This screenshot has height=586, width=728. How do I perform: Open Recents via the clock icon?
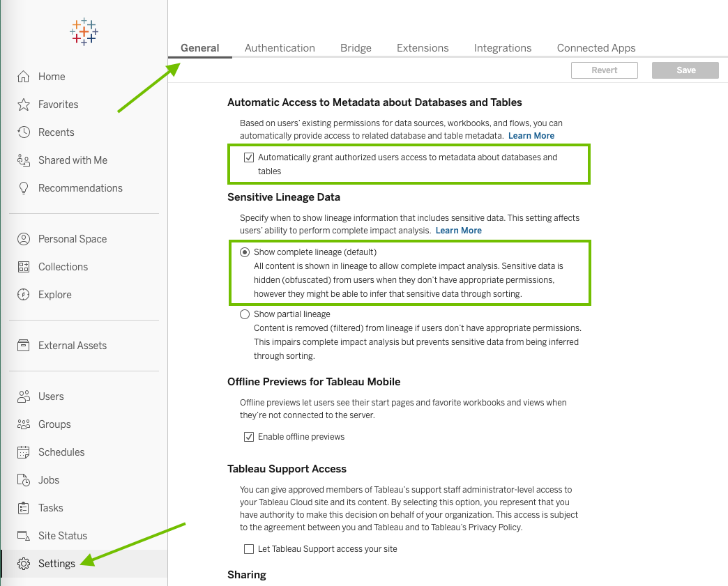(x=24, y=132)
